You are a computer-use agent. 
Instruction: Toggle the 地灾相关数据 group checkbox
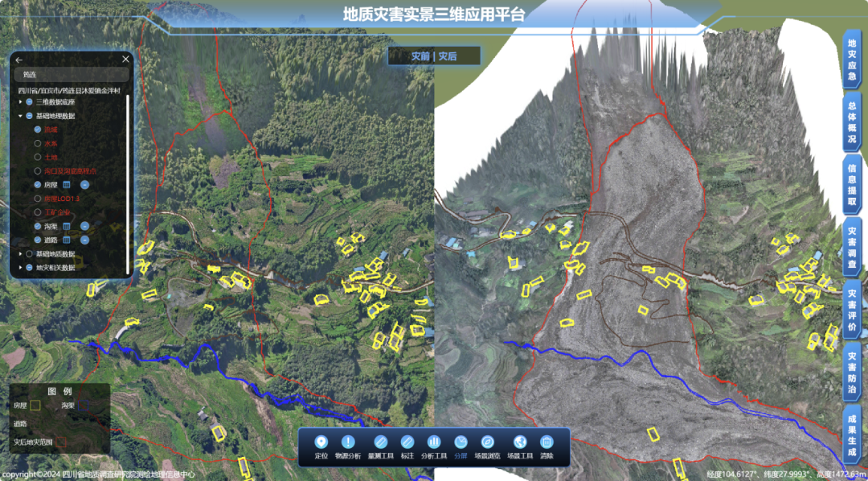click(30, 268)
